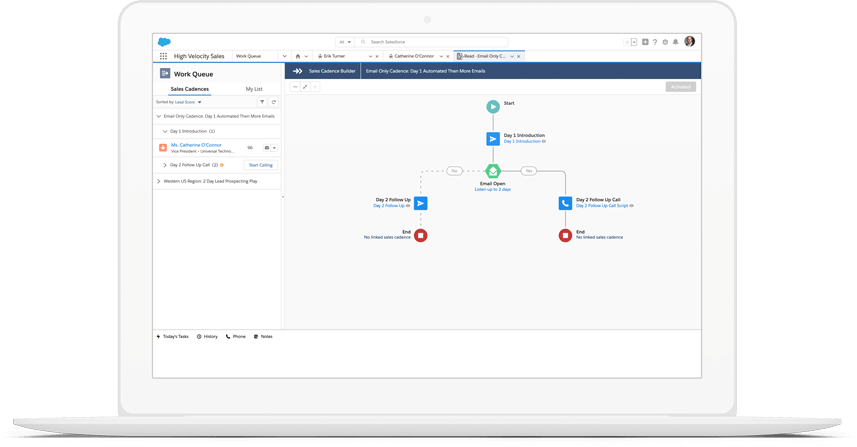
Task: Open the App Launcher grid icon
Action: 163,56
